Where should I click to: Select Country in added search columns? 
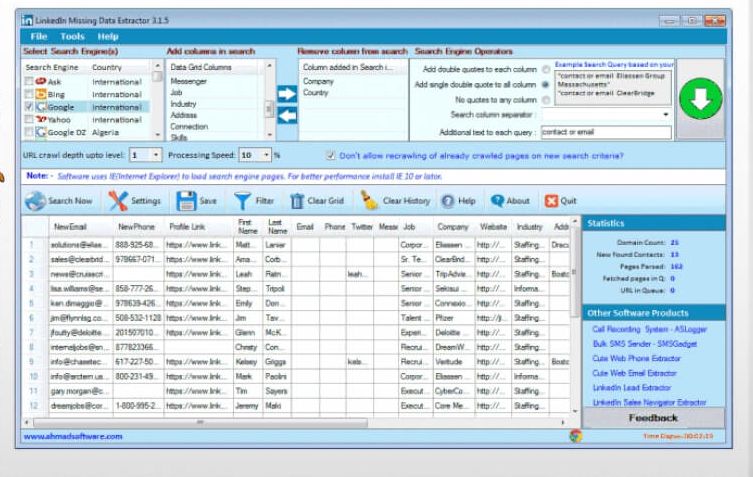click(316, 92)
